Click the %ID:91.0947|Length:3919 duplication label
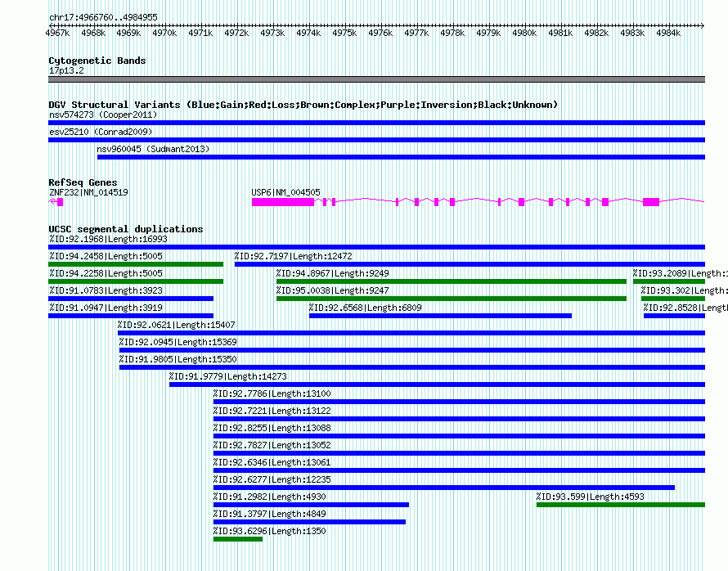 (106, 308)
